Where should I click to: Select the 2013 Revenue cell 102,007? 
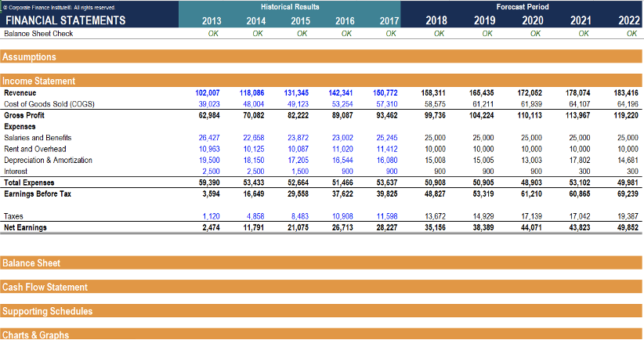click(207, 92)
